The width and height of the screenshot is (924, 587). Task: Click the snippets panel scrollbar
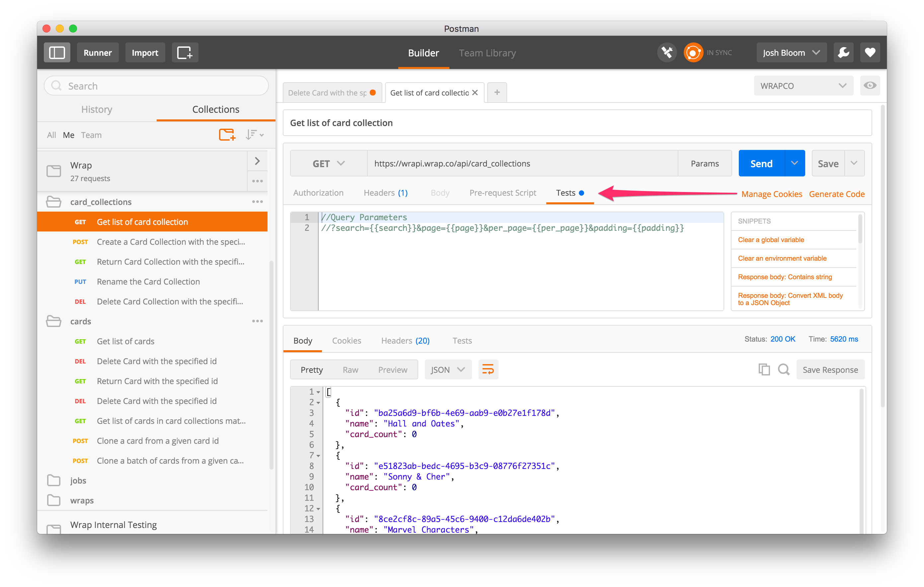click(x=860, y=229)
